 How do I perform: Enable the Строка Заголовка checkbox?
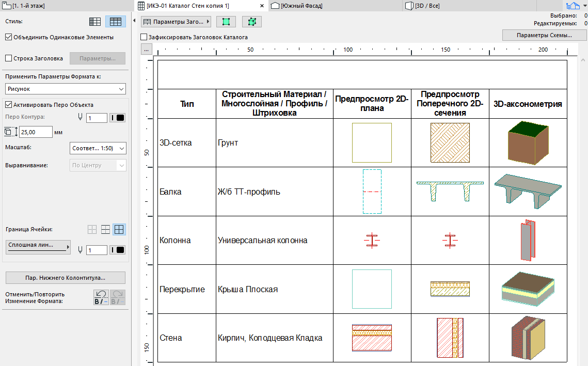click(x=8, y=58)
